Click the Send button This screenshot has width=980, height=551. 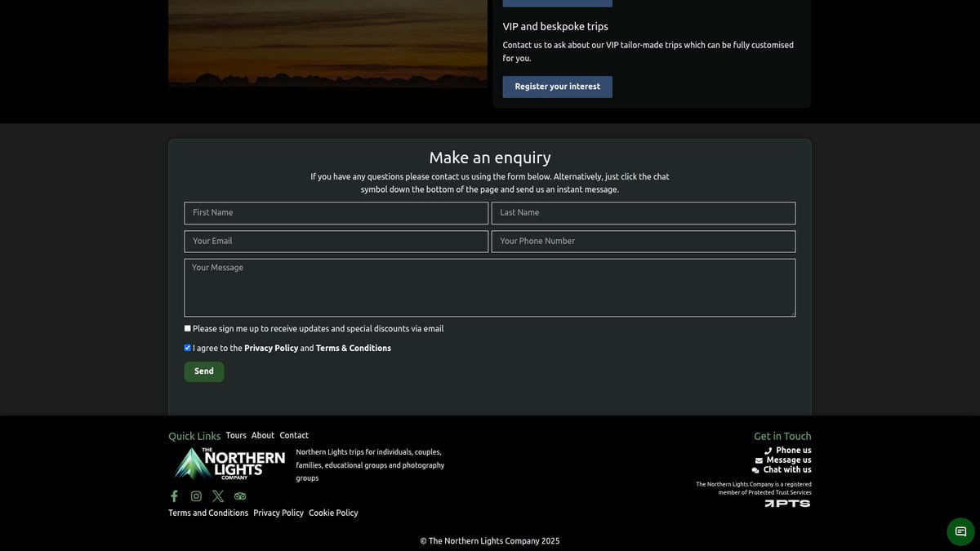(x=204, y=371)
